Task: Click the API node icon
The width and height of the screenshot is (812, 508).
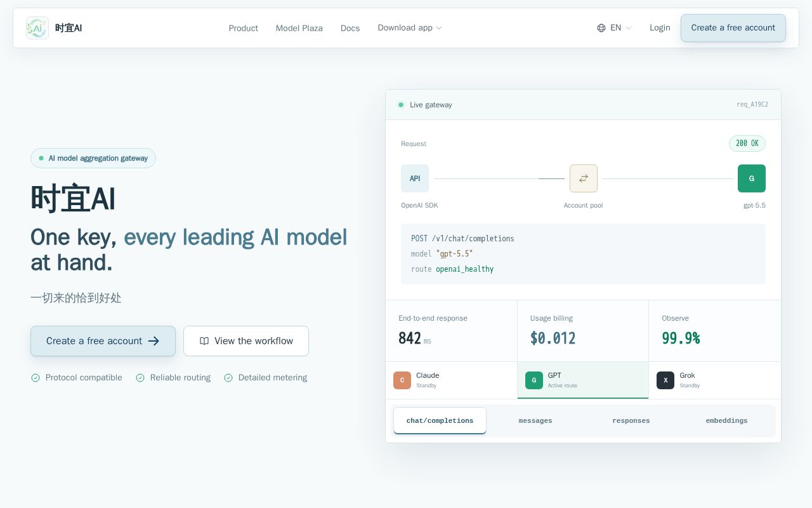Action: [x=415, y=178]
